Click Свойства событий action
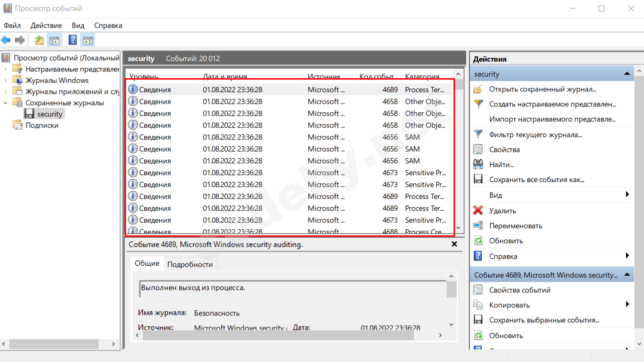This screenshot has width=644, height=362. pos(519,290)
